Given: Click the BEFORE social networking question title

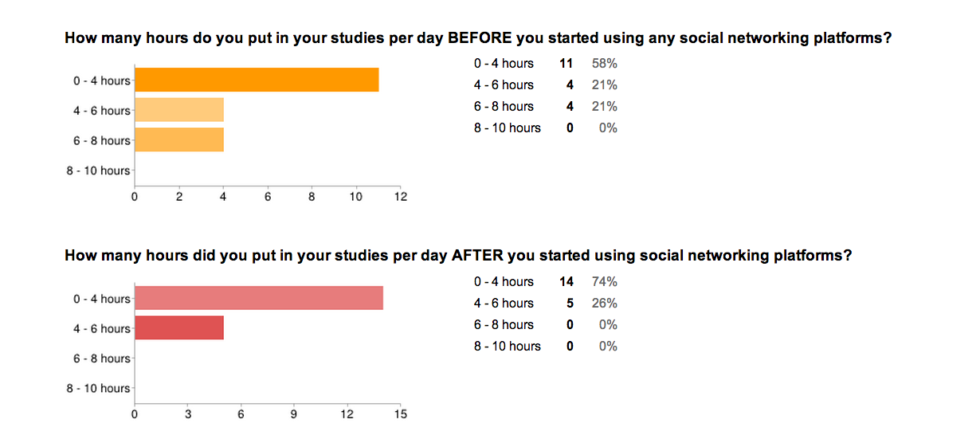Looking at the screenshot, I should tap(478, 37).
